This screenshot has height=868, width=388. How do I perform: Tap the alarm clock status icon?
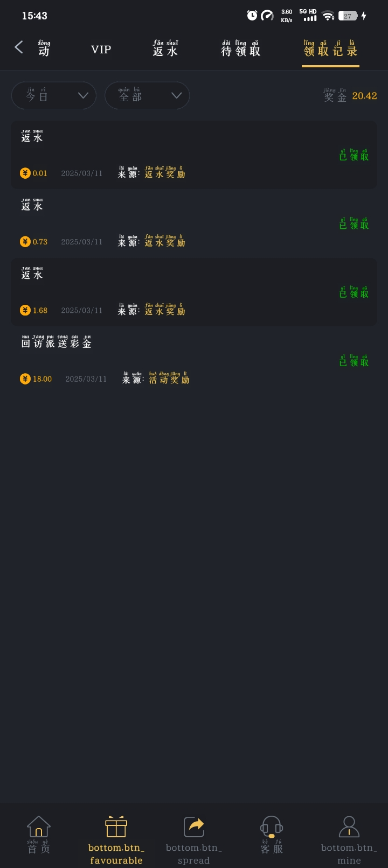252,16
